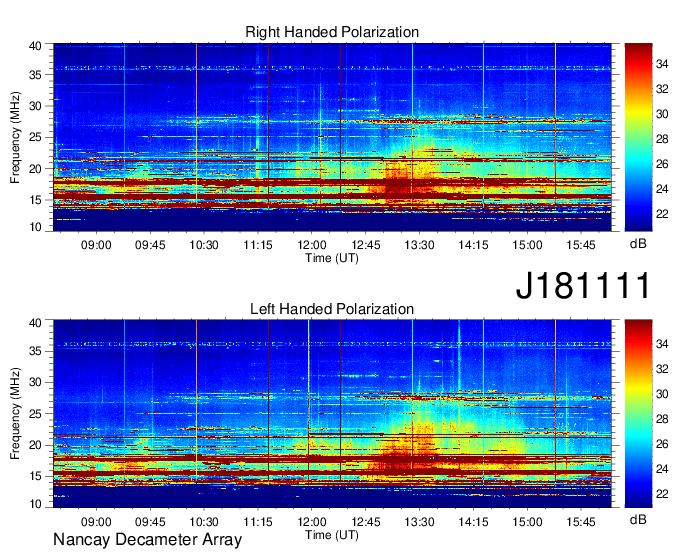Click the 12:00 tick on the Right Handed time axis
Image resolution: width=680 pixels, height=552 pixels.
(x=312, y=245)
